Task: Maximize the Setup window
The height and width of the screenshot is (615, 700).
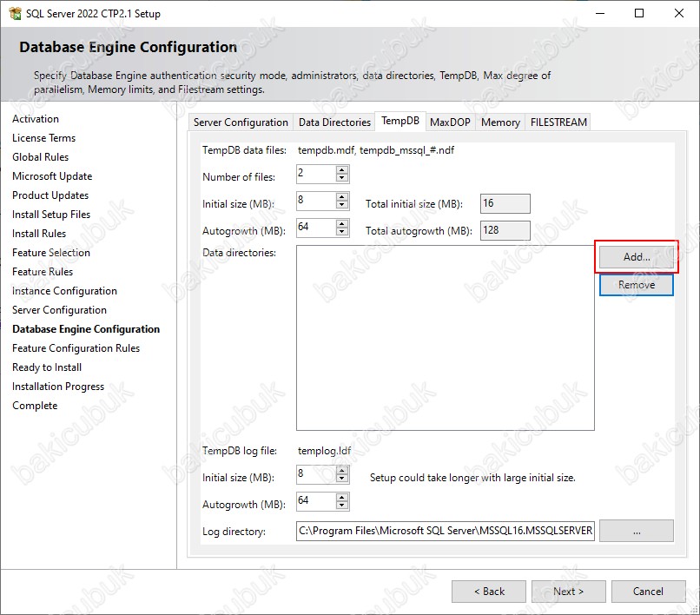Action: pos(639,13)
